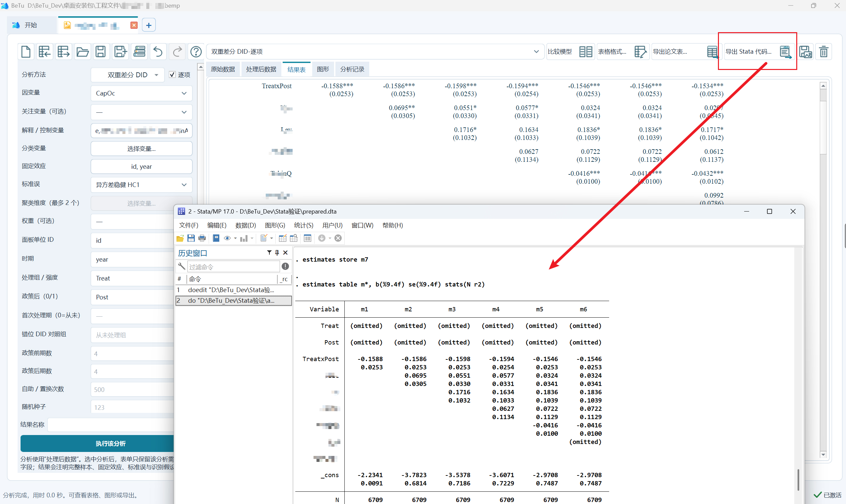Click the filter funnel in 历史窗口 header
This screenshot has width=846, height=504.
click(x=269, y=252)
